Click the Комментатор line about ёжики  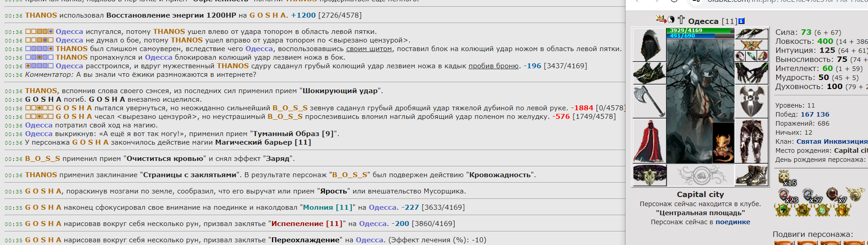[141, 75]
